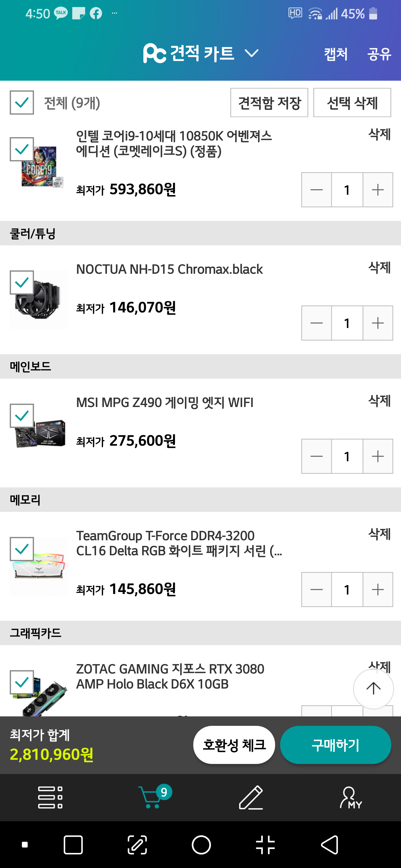Open the MY profile icon
Screen dimensions: 401x868
pos(350,797)
